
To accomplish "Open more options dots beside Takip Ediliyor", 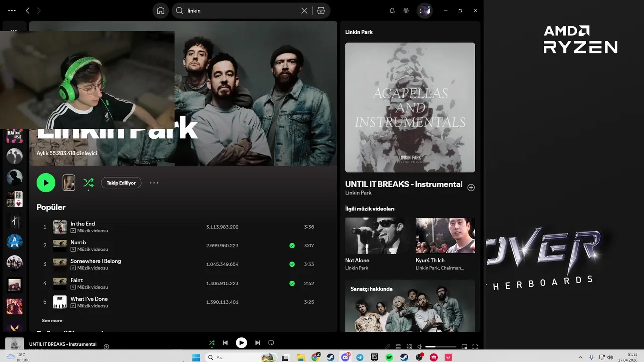I will coord(154,183).
